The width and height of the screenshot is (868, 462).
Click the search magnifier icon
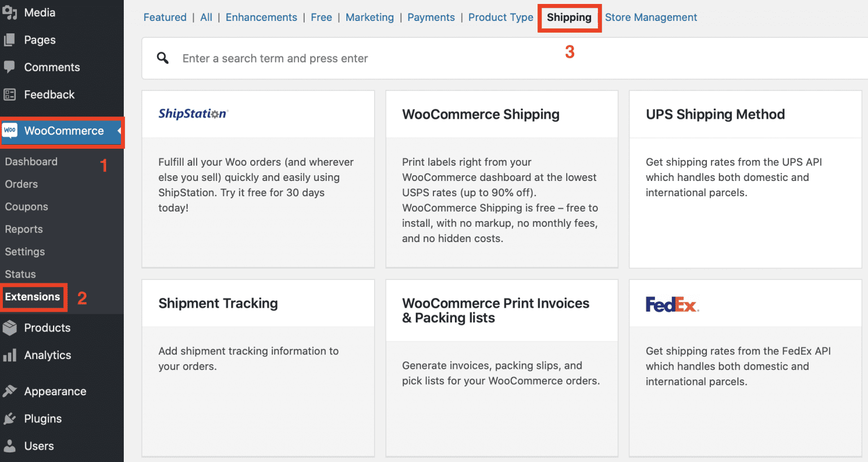click(x=162, y=58)
